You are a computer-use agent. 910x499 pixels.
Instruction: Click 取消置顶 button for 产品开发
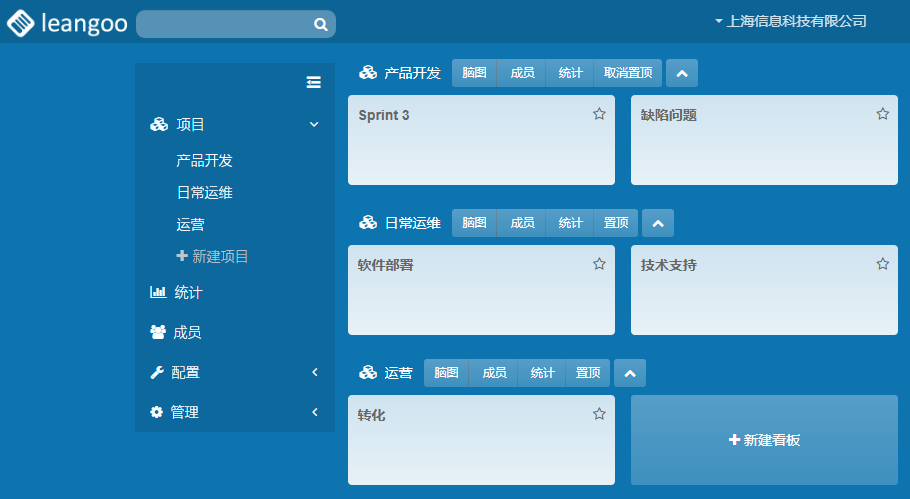628,73
